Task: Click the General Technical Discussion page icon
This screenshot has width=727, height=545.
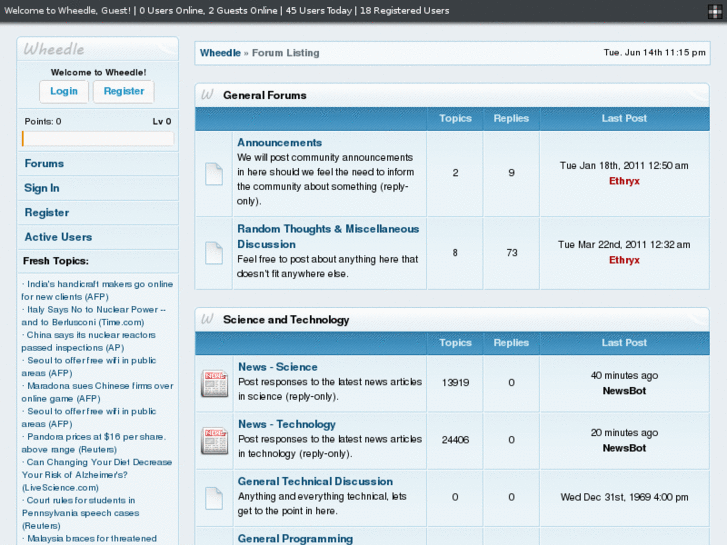Action: 214,498
